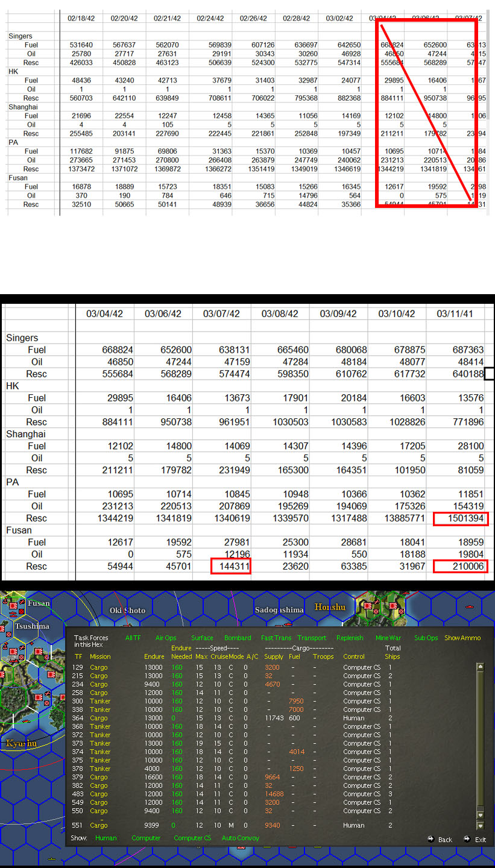
Task: Show All TF filter
Action: 133,638
